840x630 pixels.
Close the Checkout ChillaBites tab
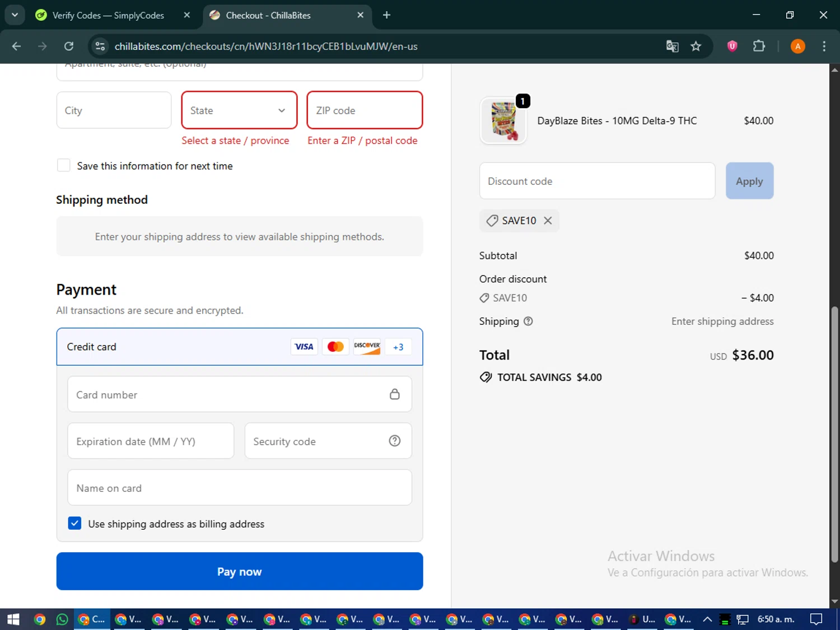(x=360, y=15)
